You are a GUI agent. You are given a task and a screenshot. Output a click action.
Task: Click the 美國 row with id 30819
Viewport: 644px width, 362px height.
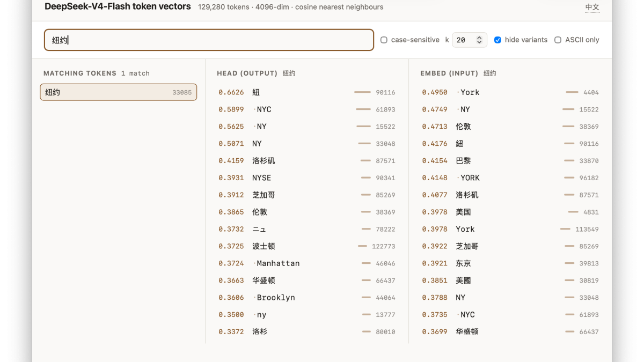510,280
